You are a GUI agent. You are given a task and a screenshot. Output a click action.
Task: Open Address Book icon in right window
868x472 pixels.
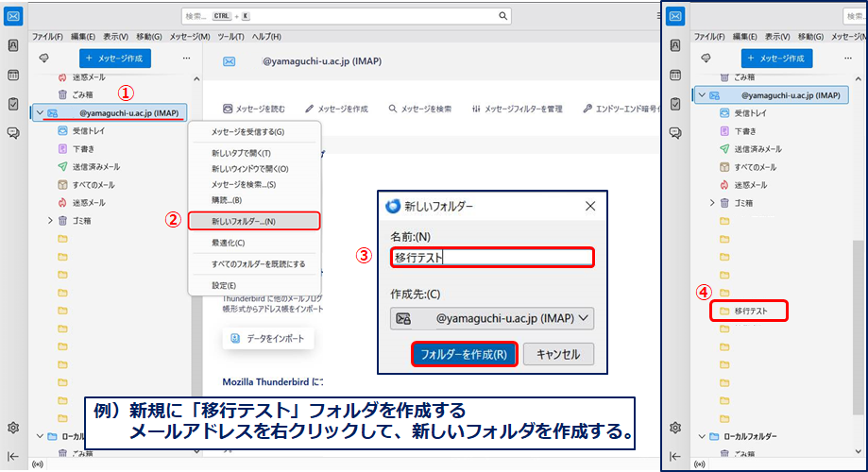(x=675, y=45)
